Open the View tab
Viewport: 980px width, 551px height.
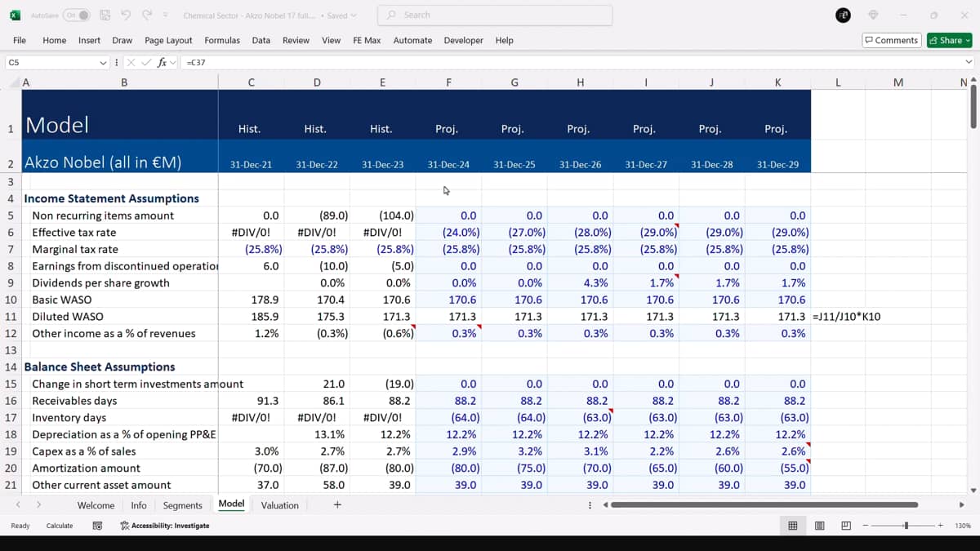(332, 40)
